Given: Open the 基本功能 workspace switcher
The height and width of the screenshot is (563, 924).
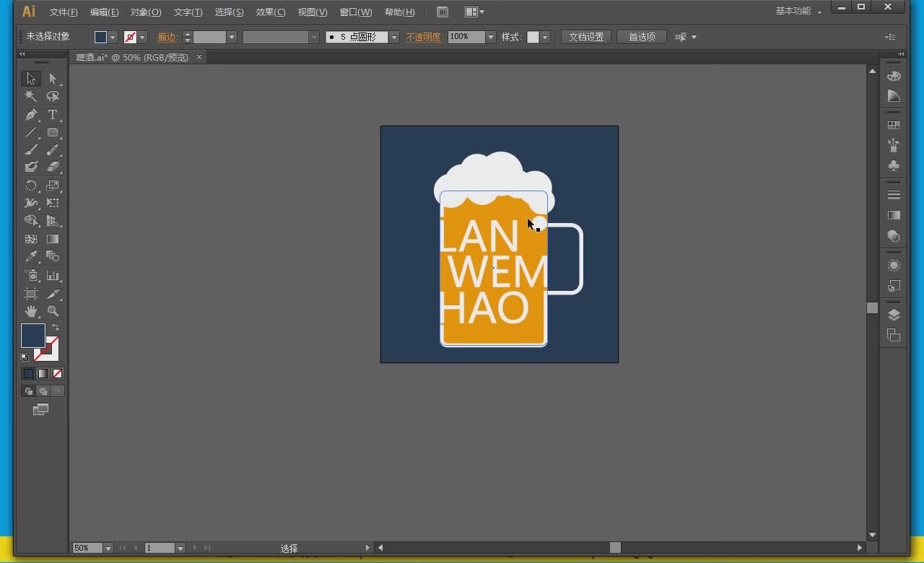Looking at the screenshot, I should (798, 12).
